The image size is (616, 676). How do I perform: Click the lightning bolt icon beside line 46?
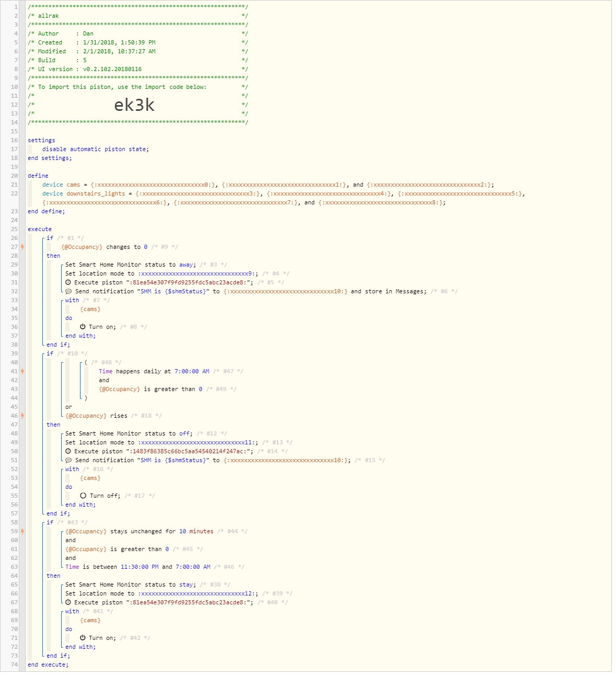22,416
